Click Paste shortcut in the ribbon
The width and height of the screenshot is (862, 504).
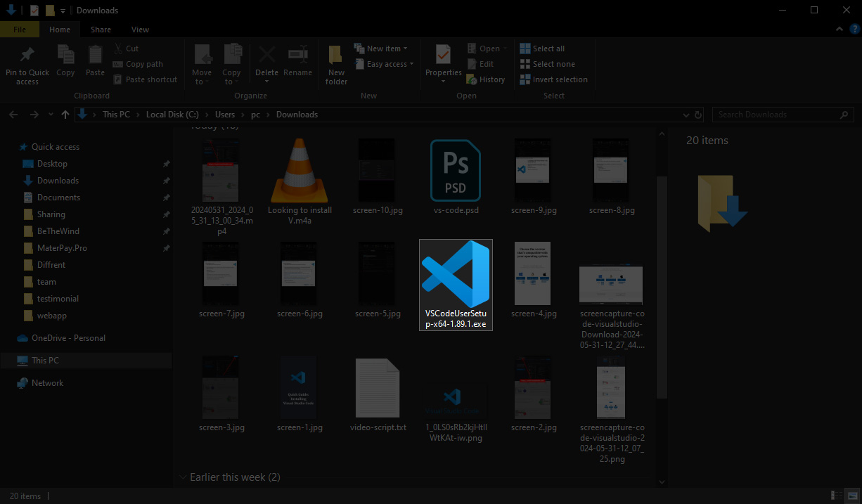coord(145,79)
